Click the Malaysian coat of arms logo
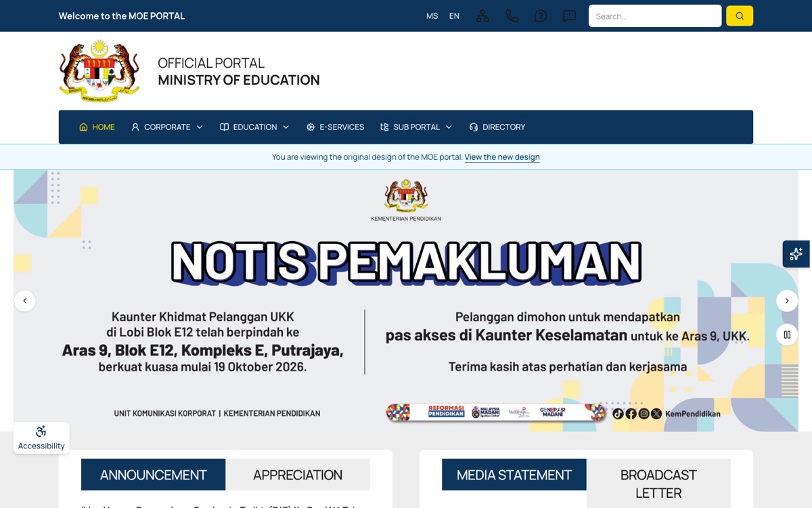This screenshot has width=812, height=508. pos(99,70)
